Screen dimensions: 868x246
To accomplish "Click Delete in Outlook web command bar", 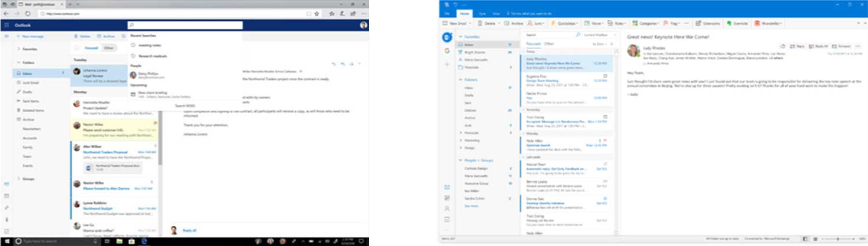I will point(82,36).
